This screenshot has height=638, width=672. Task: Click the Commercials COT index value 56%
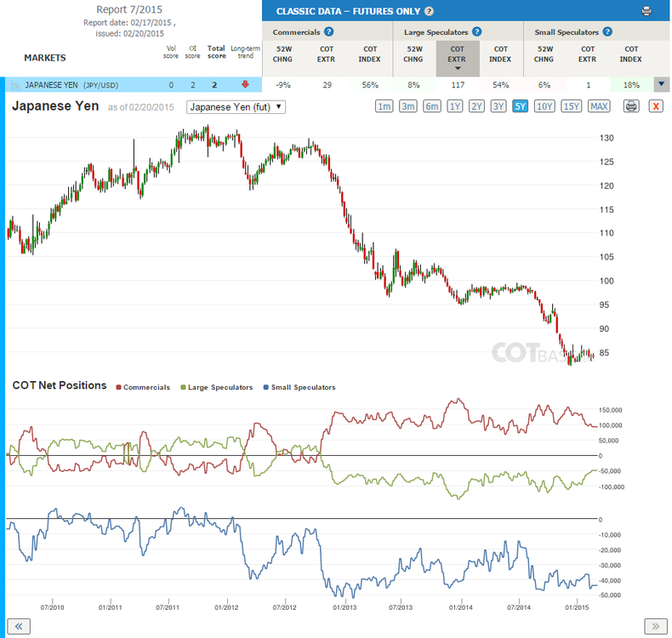tap(370, 85)
